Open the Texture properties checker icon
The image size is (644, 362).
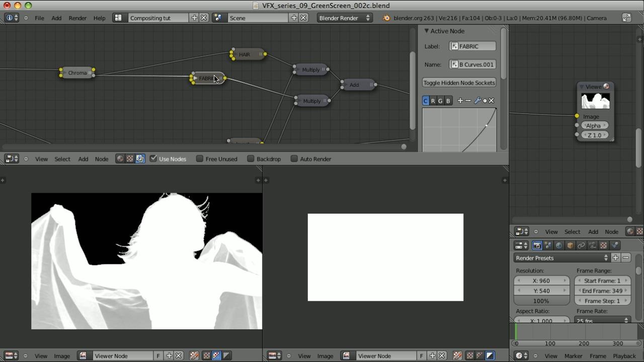(x=603, y=245)
